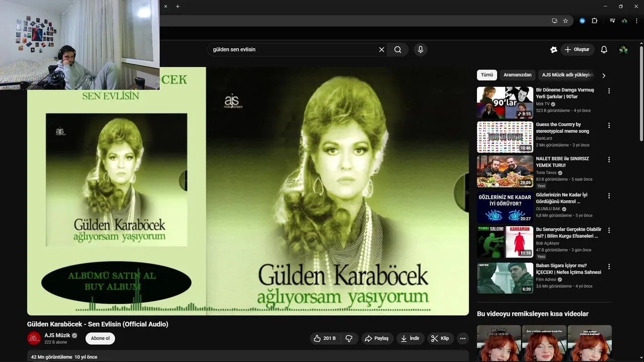Open options for Bu Senaryolar Gerçekte video

(609, 230)
